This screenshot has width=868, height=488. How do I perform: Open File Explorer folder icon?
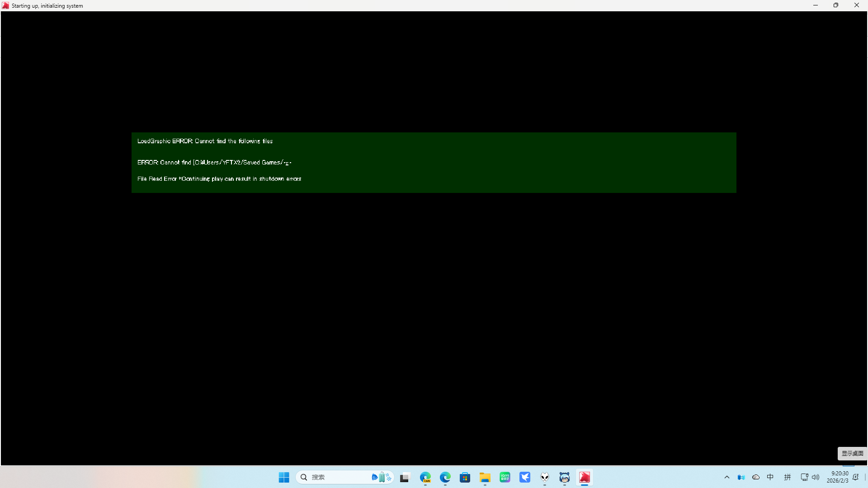pyautogui.click(x=485, y=477)
